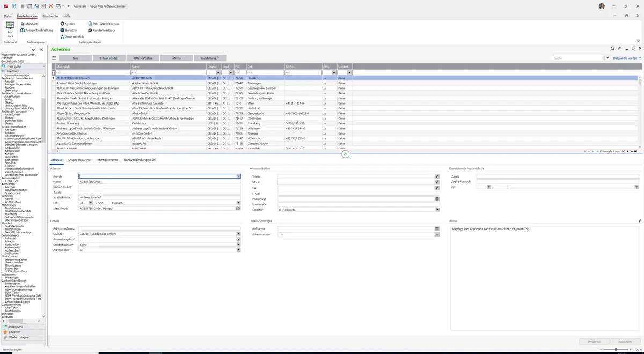Screen dimensions: 644x354
Task: Open the Bearbeiten ribbon tab
Action: (x=50, y=16)
